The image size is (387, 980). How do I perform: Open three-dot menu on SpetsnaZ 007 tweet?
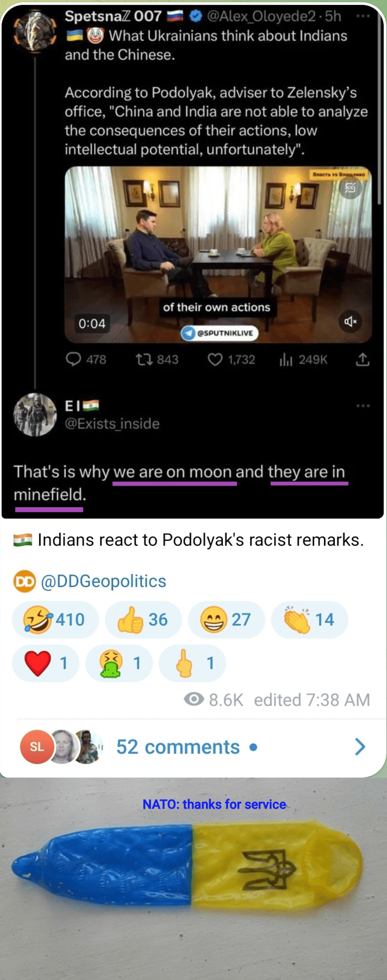[362, 16]
